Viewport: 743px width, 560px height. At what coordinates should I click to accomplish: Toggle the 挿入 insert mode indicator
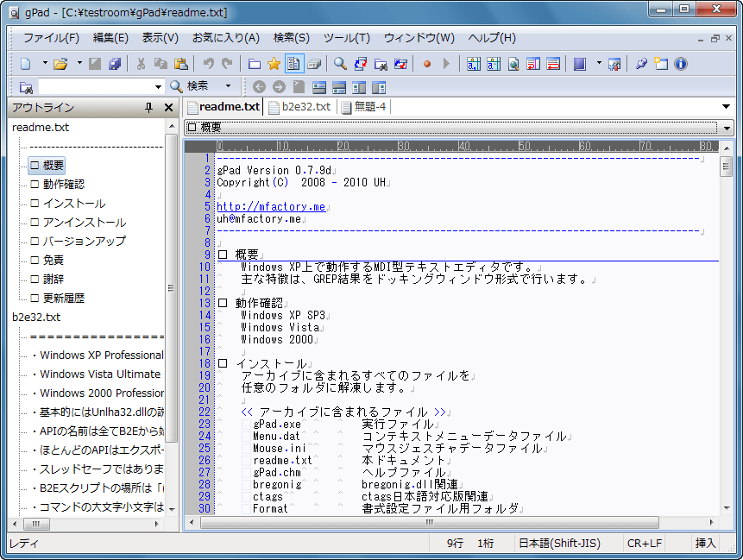(705, 543)
